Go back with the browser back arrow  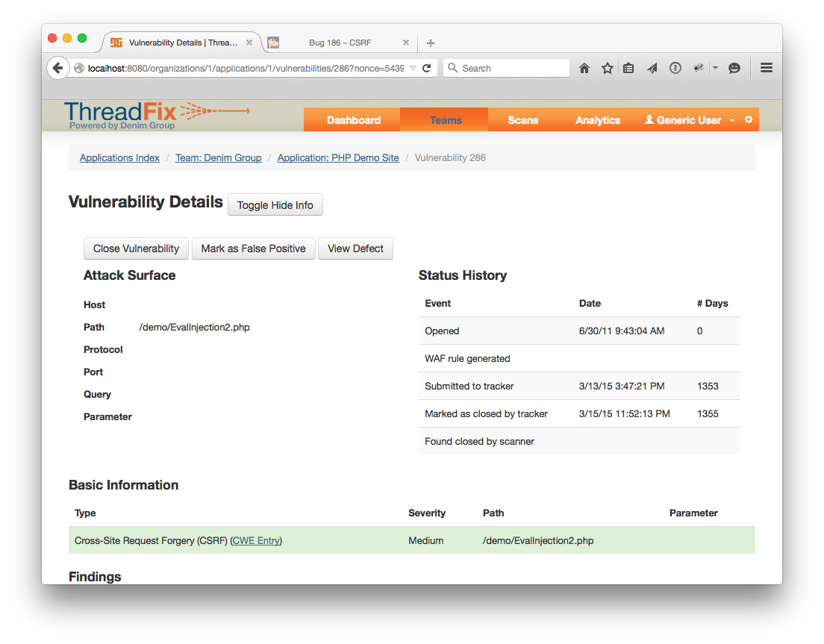click(x=57, y=68)
